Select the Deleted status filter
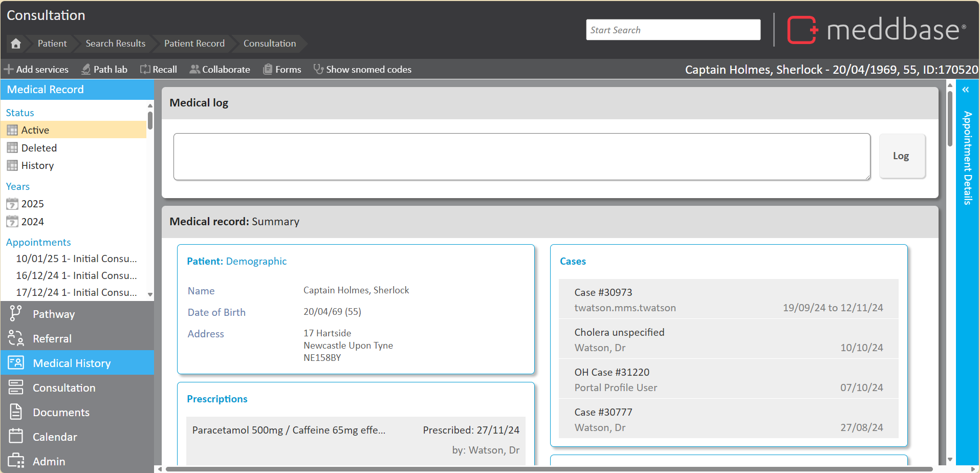 tap(39, 148)
